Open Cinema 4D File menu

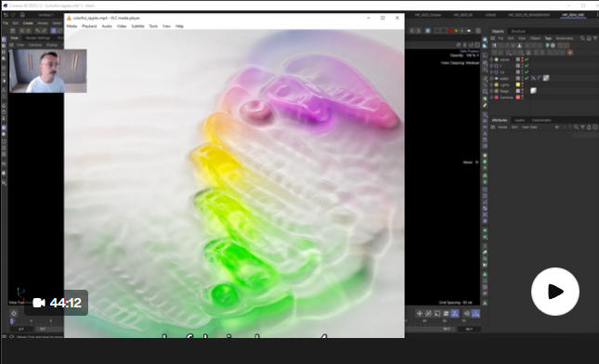pyautogui.click(x=6, y=23)
